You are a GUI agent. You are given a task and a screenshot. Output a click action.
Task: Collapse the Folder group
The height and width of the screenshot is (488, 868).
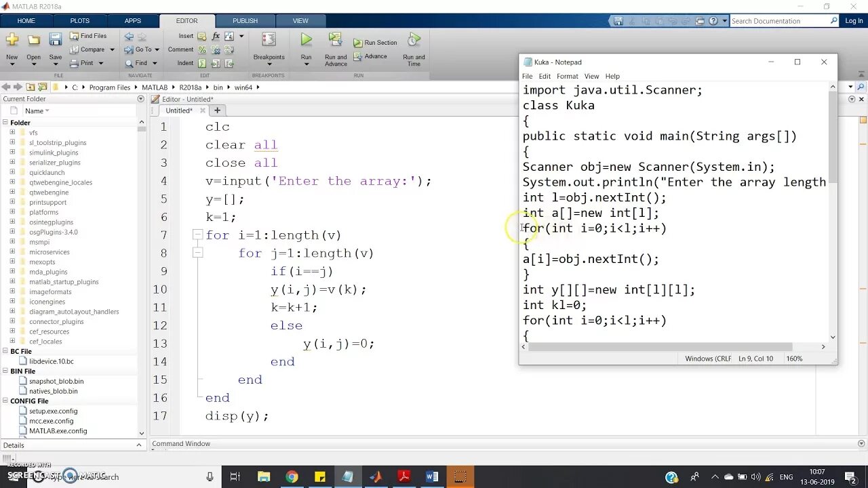[5, 123]
